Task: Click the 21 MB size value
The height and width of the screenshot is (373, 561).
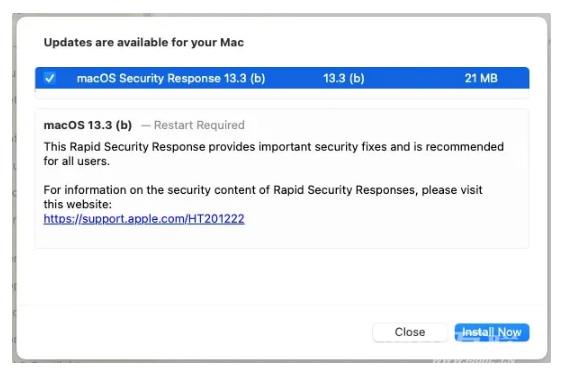Action: [x=481, y=78]
